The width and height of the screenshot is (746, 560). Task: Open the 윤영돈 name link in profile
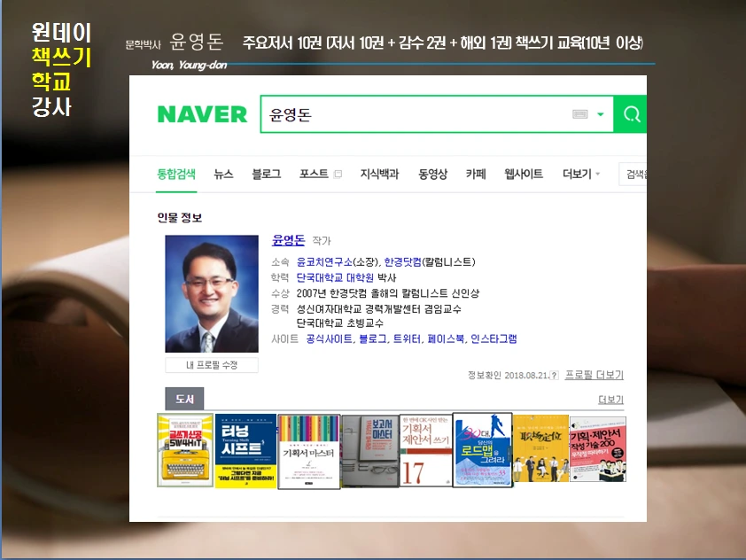(x=288, y=240)
